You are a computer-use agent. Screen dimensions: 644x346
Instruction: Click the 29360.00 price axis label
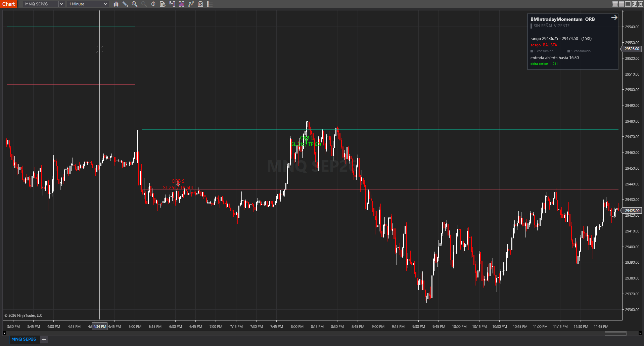pos(632,310)
